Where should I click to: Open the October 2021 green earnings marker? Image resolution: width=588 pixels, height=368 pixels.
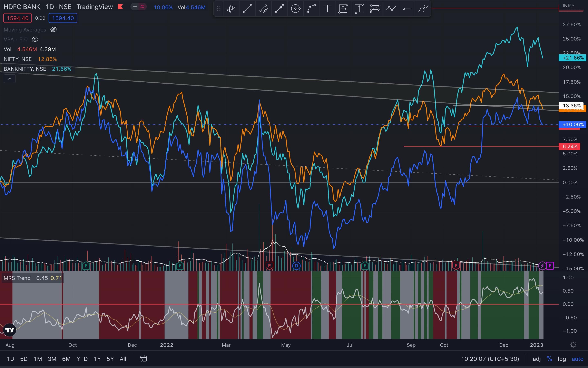pos(86,266)
